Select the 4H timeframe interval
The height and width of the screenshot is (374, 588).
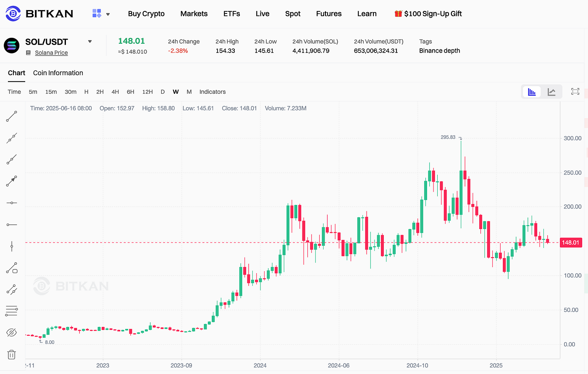tap(115, 92)
